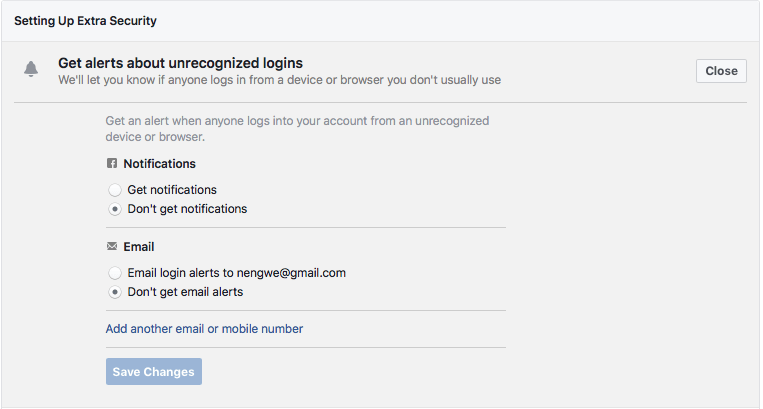Screen dimensions: 763x409
Task: Select the Get notifications radio circle
Action: coord(115,190)
